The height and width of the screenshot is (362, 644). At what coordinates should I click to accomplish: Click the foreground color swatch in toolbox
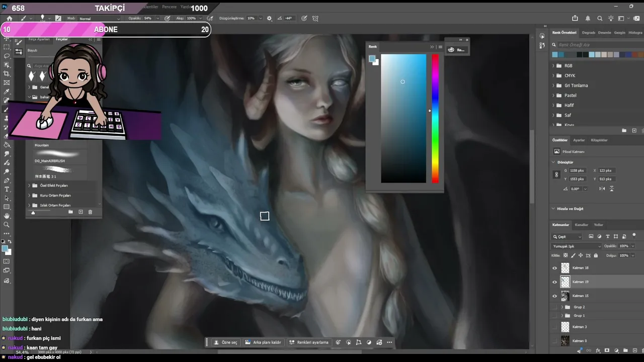5,249
